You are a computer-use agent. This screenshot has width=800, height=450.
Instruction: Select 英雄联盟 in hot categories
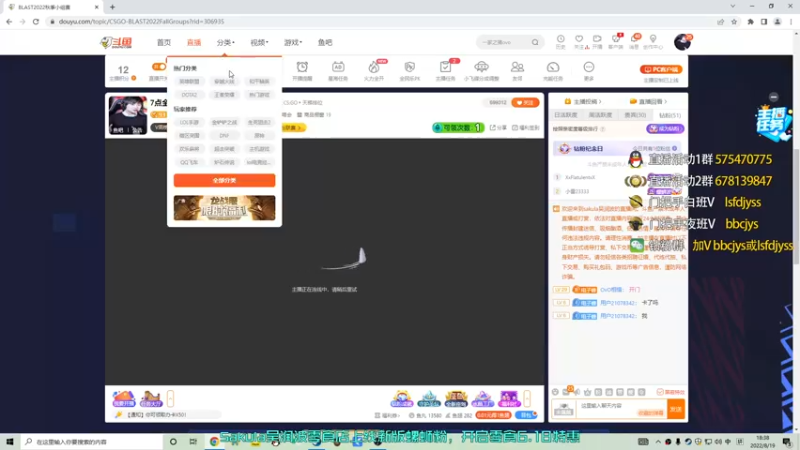pos(189,81)
